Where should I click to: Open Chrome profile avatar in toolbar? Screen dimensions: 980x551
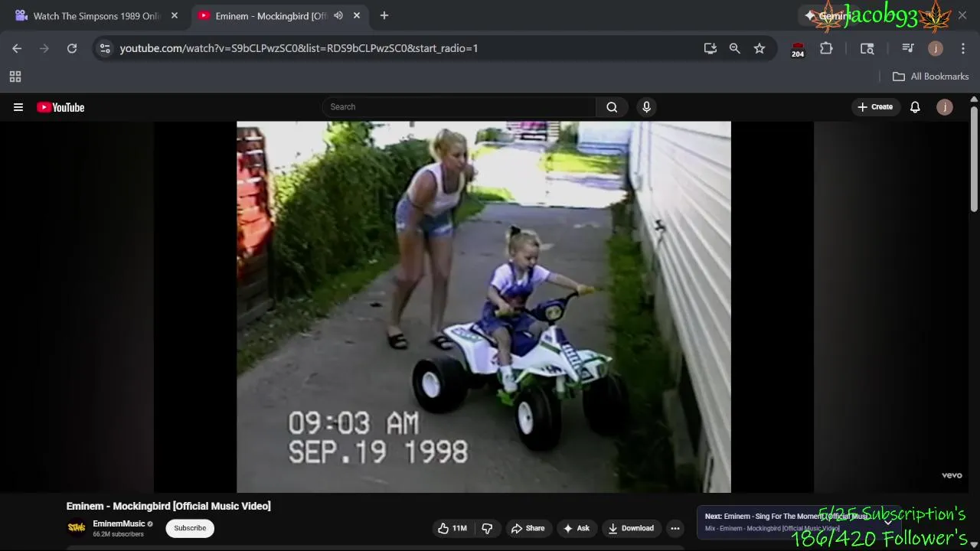[936, 48]
